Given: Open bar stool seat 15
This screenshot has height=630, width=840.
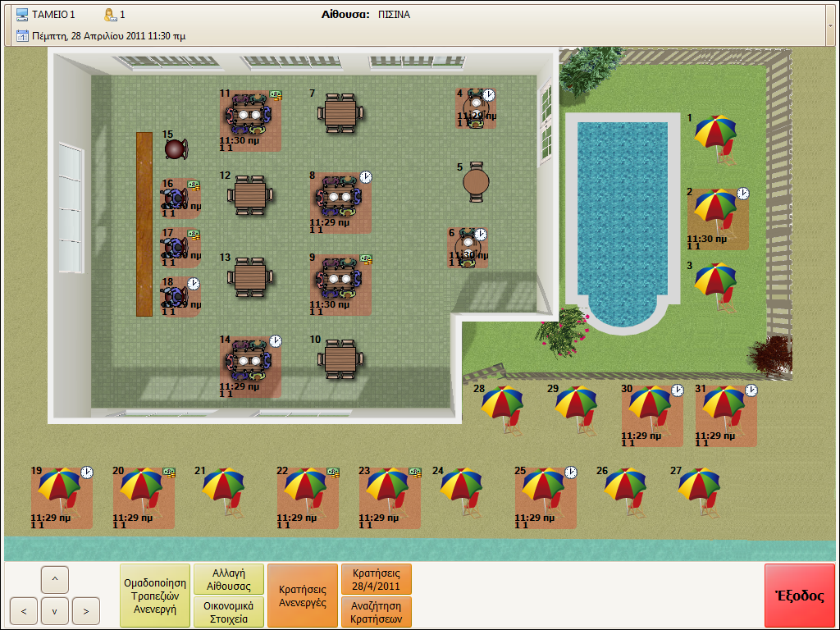Looking at the screenshot, I should pyautogui.click(x=176, y=148).
